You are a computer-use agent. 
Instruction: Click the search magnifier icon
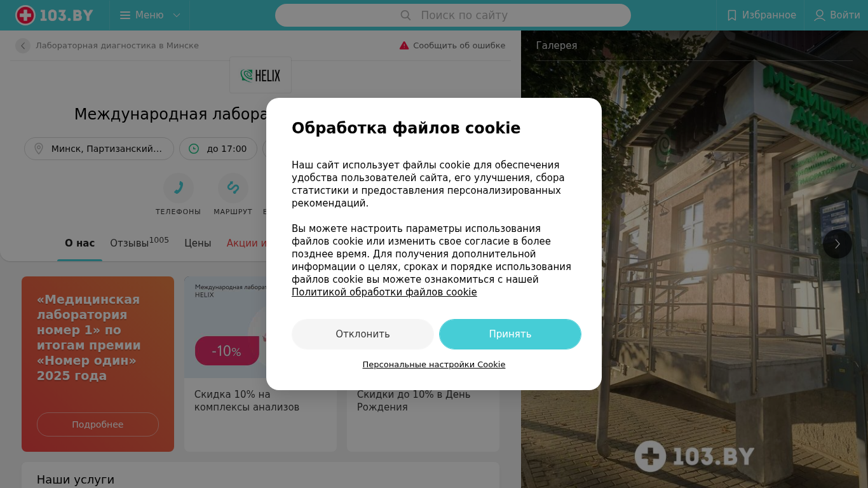pyautogui.click(x=405, y=15)
